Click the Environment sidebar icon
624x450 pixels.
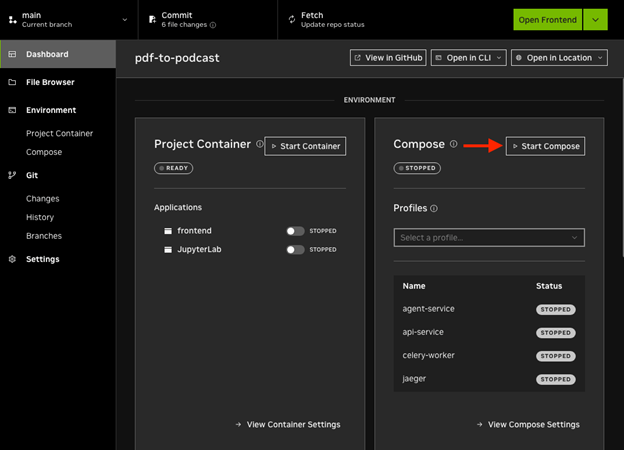tap(12, 110)
